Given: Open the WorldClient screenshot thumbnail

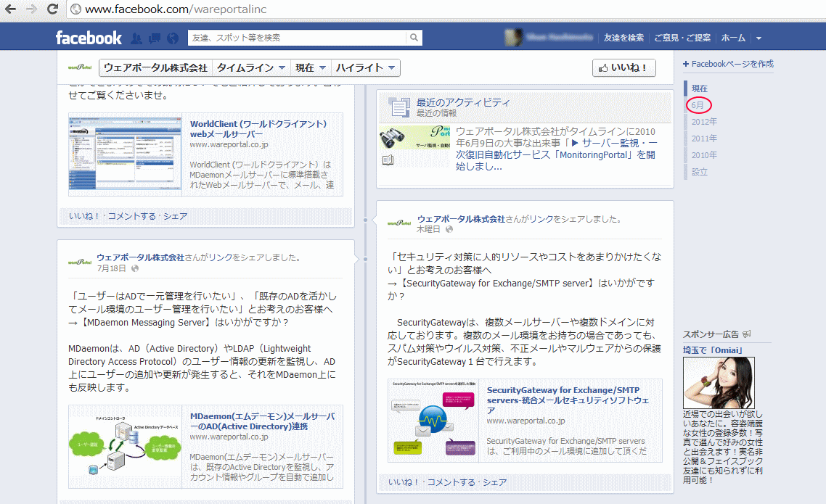Looking at the screenshot, I should pyautogui.click(x=125, y=154).
